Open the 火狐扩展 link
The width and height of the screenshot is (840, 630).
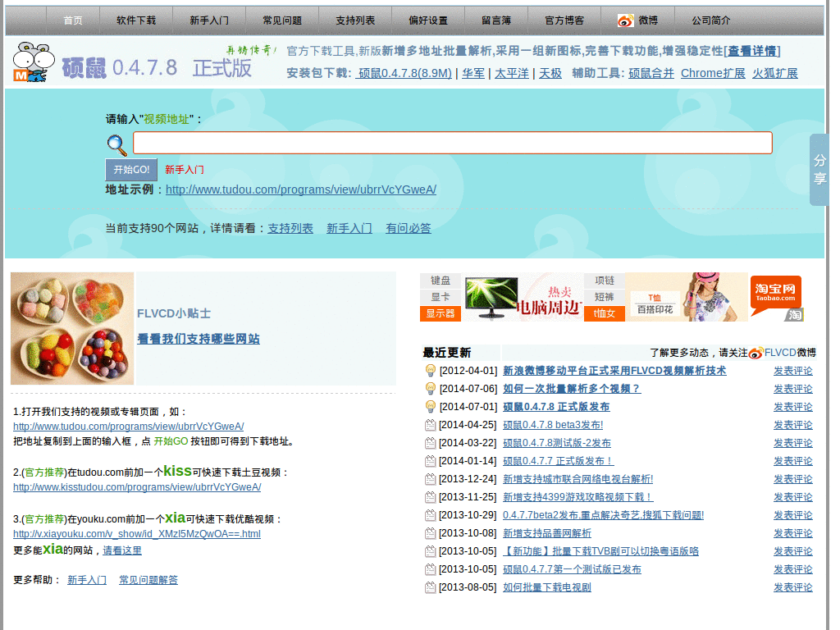click(774, 73)
